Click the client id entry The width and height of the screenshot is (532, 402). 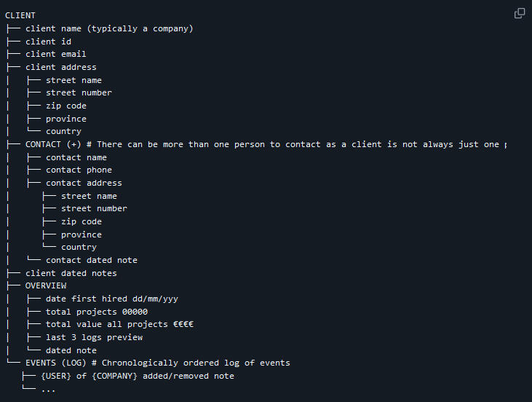tap(48, 42)
